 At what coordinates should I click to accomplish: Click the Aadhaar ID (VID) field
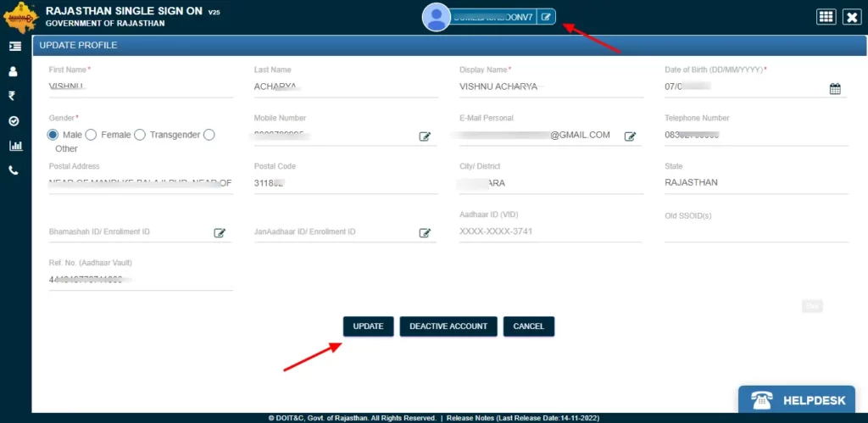tap(550, 231)
